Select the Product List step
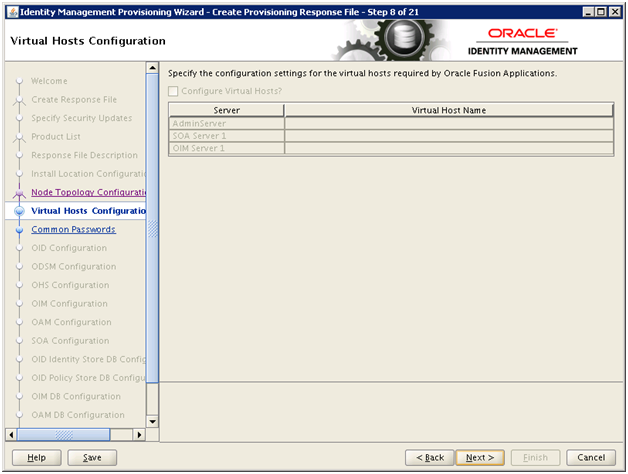Image resolution: width=628 pixels, height=474 pixels. point(56,137)
